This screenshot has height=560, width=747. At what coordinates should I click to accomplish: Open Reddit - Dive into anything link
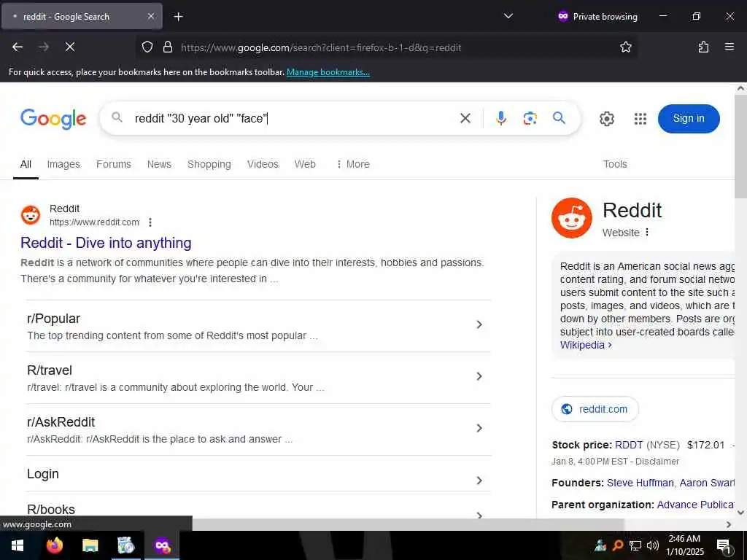[106, 243]
